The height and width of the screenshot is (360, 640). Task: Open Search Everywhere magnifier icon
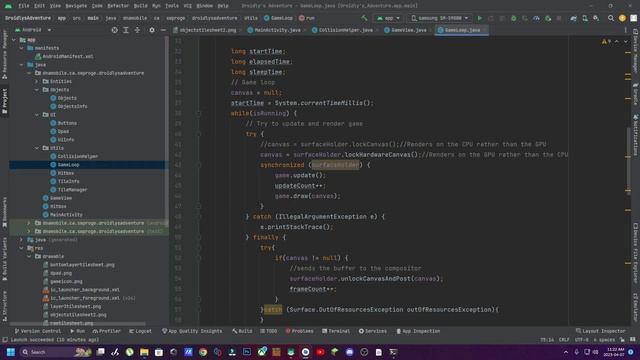coord(611,18)
